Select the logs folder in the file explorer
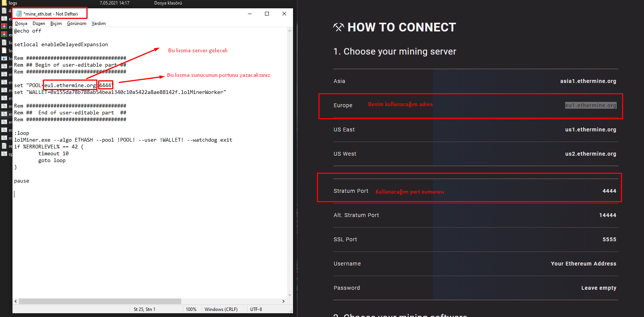Screen dimensions: 644x317 click(x=13, y=3)
